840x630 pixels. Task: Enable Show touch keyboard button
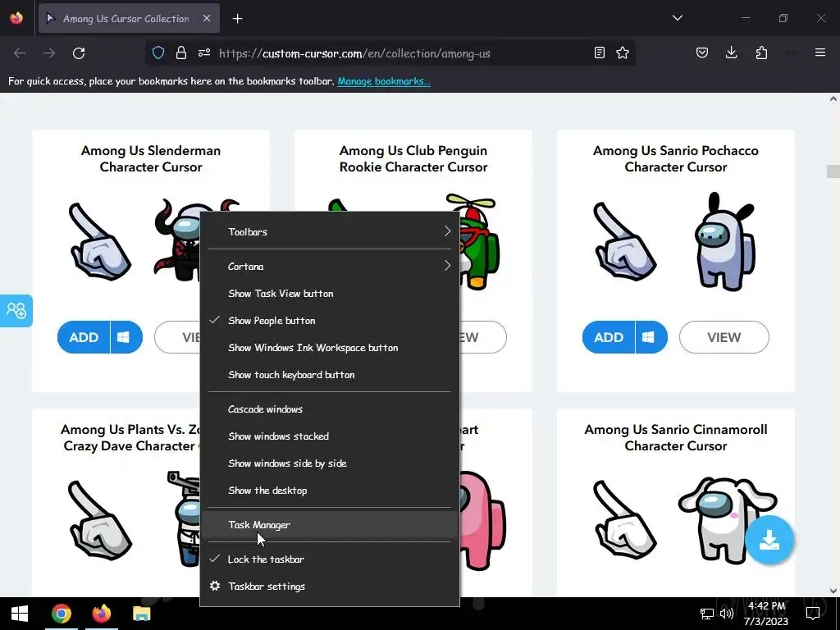[330, 374]
